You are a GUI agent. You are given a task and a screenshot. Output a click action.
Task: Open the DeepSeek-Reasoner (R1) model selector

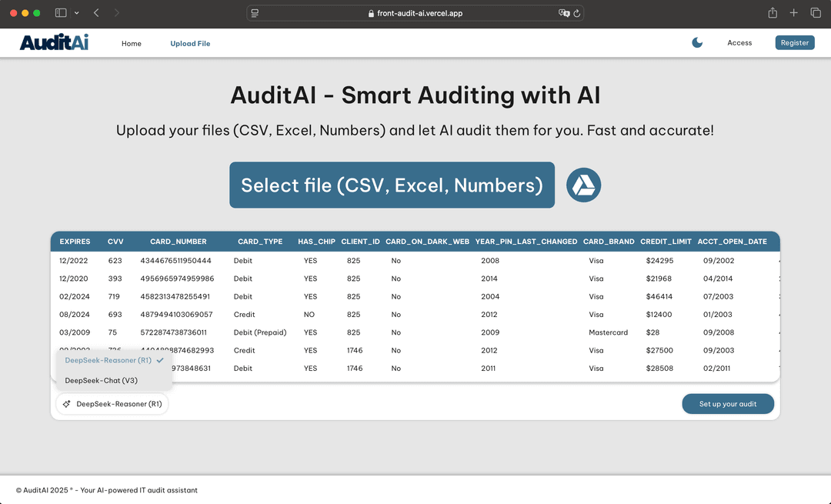pyautogui.click(x=112, y=403)
